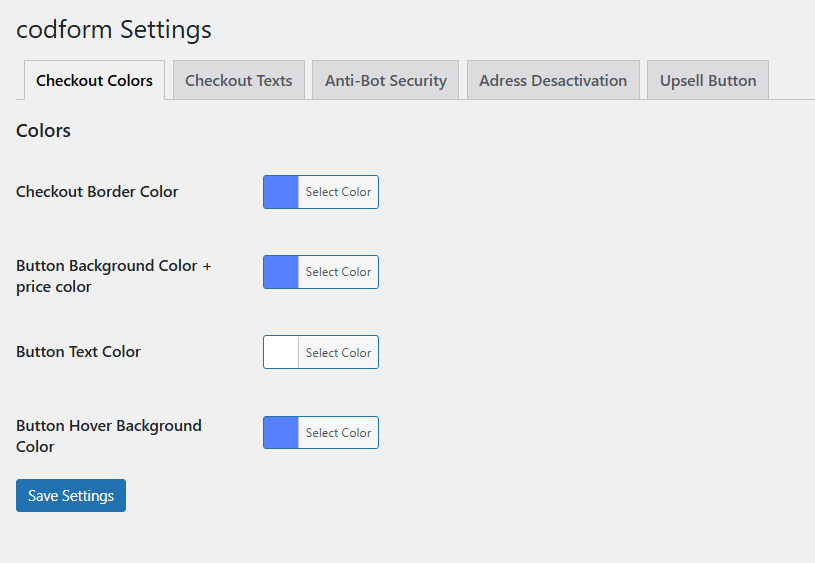Click the white Button Text Color swatch
815x563 pixels.
pos(281,352)
